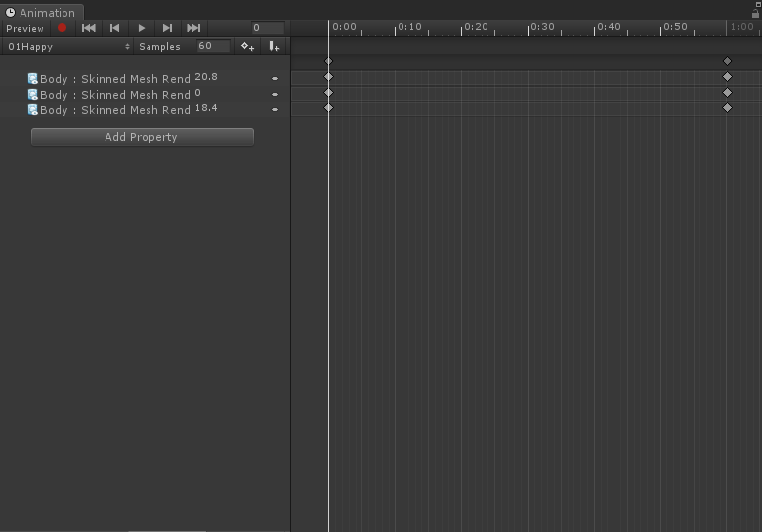762x532 pixels.
Task: Click the mesh renderer icon on the 20.8 row
Action: pyautogui.click(x=32, y=79)
